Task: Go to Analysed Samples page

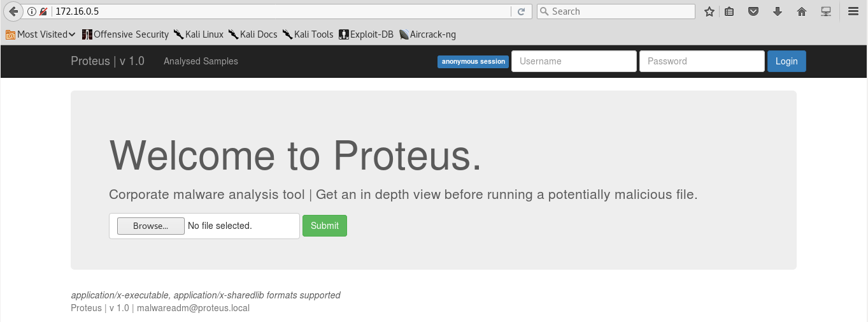Action: (x=201, y=61)
